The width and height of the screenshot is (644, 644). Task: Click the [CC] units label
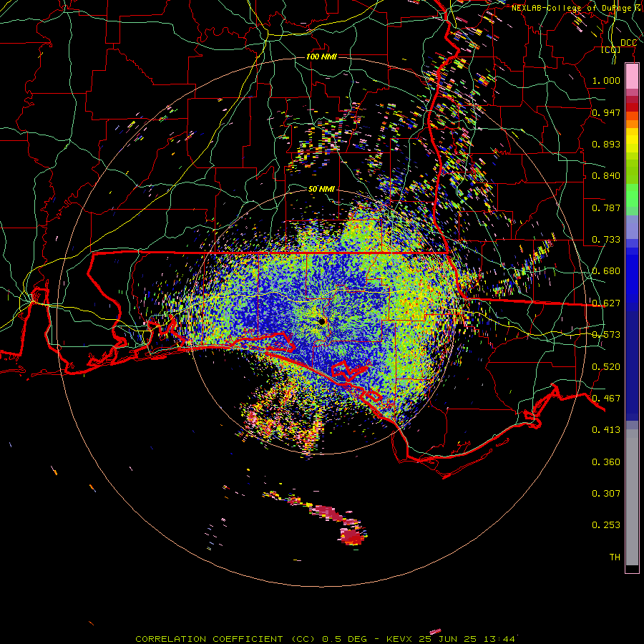click(x=611, y=49)
